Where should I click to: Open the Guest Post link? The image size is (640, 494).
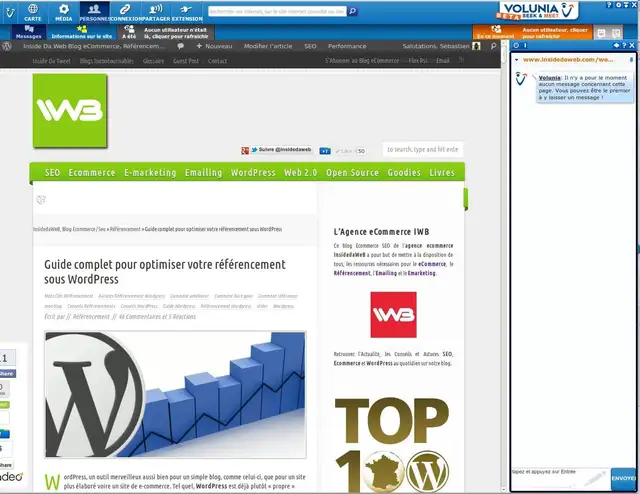186,61
